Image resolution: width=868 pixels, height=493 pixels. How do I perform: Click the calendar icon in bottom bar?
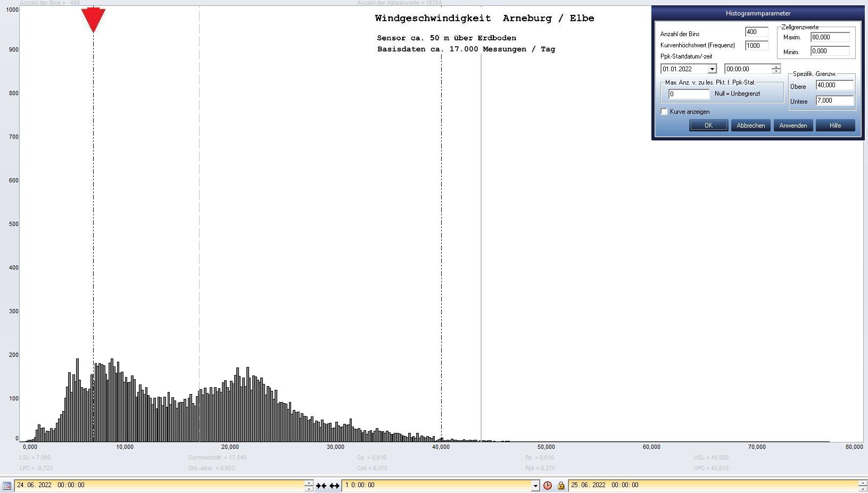pyautogui.click(x=7, y=486)
